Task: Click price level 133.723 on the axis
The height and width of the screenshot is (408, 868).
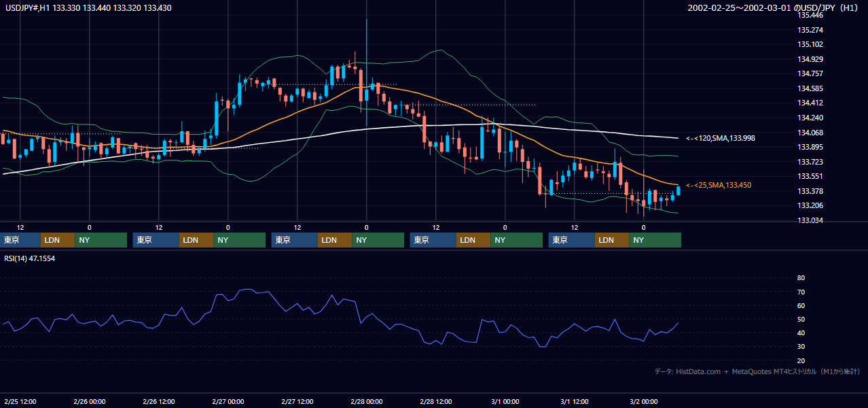Action: [x=810, y=162]
